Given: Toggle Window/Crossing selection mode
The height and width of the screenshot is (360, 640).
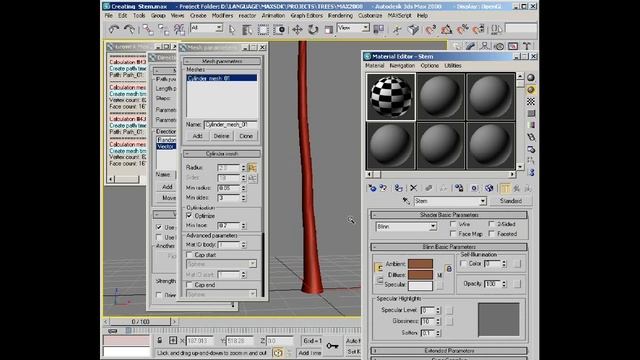Looking at the screenshot, I should [x=280, y=29].
